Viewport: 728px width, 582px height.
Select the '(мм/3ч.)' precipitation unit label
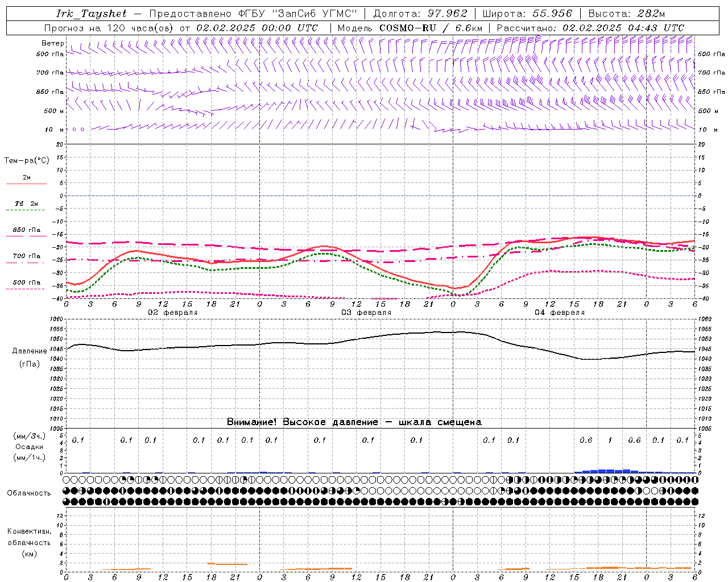(x=30, y=436)
